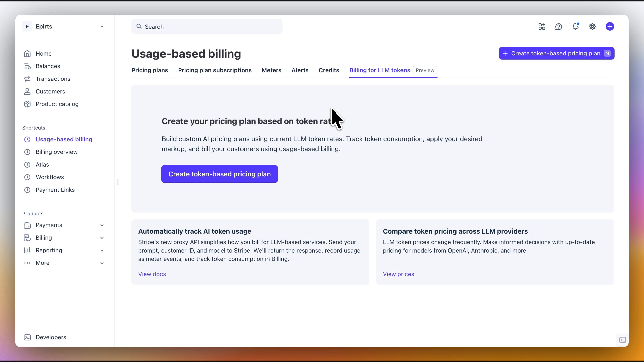Click the Home icon in sidebar
Viewport: 644px width, 362px height.
point(27,54)
